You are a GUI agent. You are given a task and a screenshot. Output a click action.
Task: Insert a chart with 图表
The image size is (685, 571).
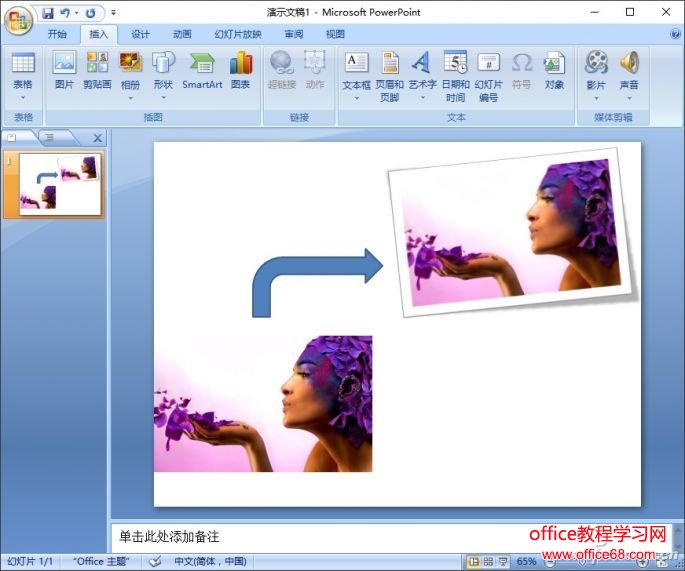241,70
